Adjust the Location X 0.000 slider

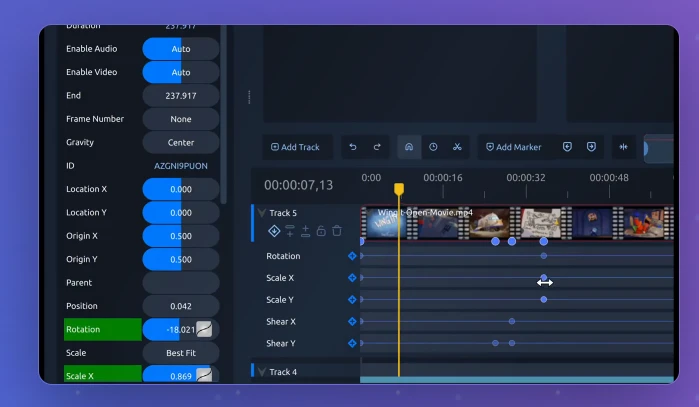pyautogui.click(x=181, y=189)
